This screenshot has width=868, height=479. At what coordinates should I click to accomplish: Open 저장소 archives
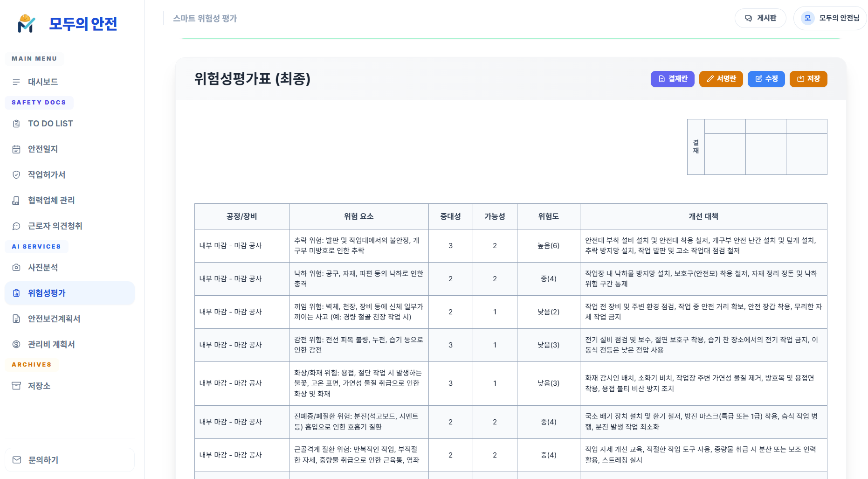(69, 386)
